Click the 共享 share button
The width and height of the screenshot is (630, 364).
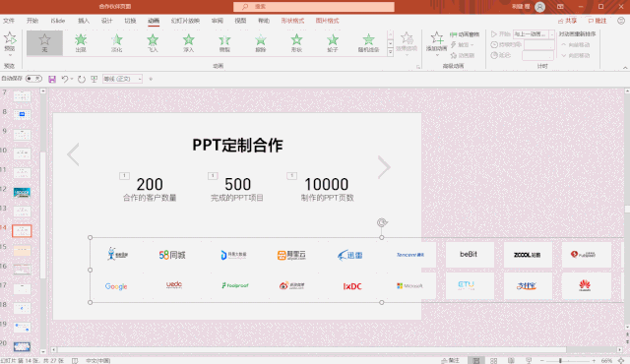(567, 21)
